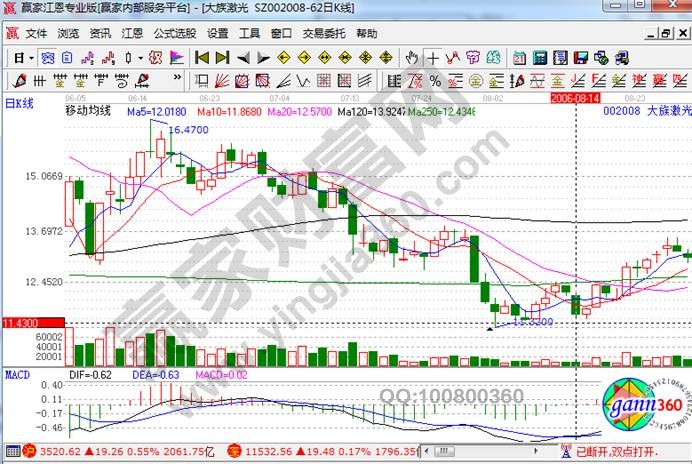Open the 日 period dropdown

20,57
